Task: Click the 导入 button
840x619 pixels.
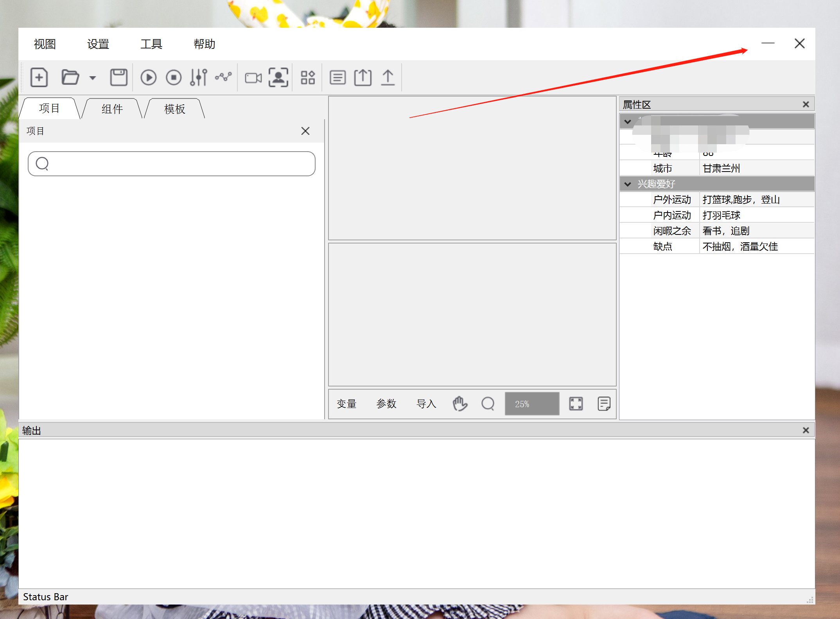Action: pyautogui.click(x=426, y=404)
